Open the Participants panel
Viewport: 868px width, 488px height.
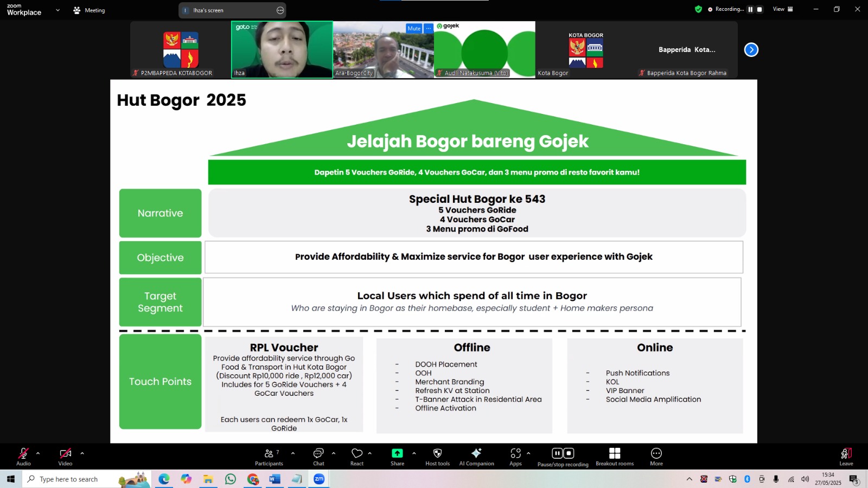point(269,457)
